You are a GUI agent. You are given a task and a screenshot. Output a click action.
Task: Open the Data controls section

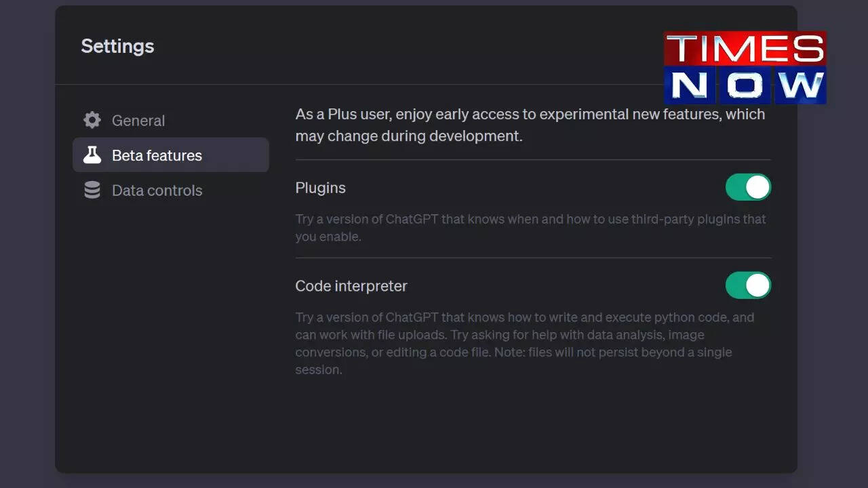point(157,190)
